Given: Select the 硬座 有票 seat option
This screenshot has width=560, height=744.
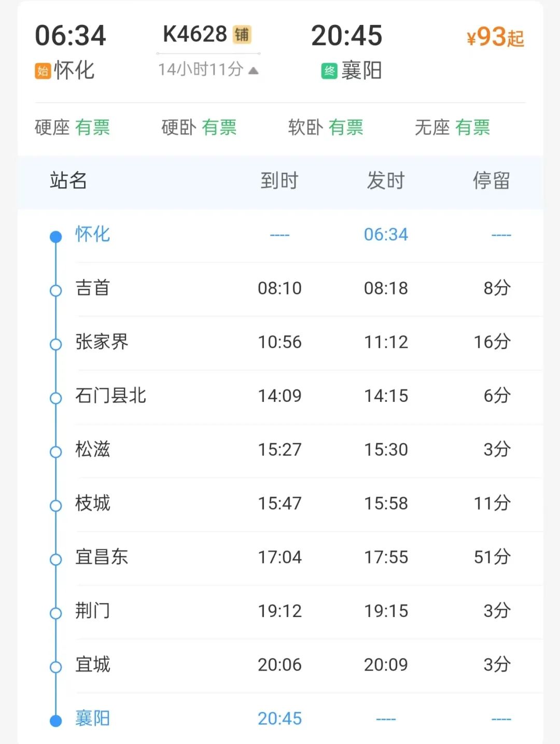Looking at the screenshot, I should click(73, 127).
